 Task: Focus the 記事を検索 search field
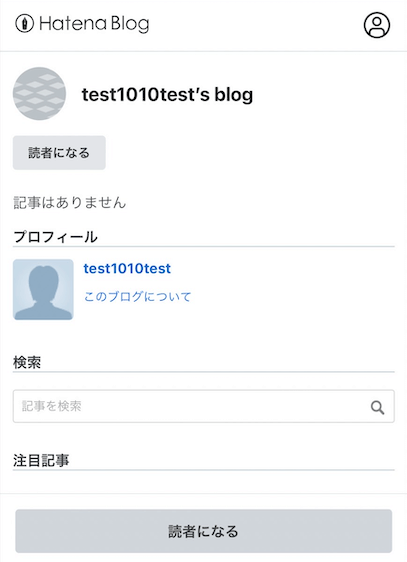click(204, 406)
